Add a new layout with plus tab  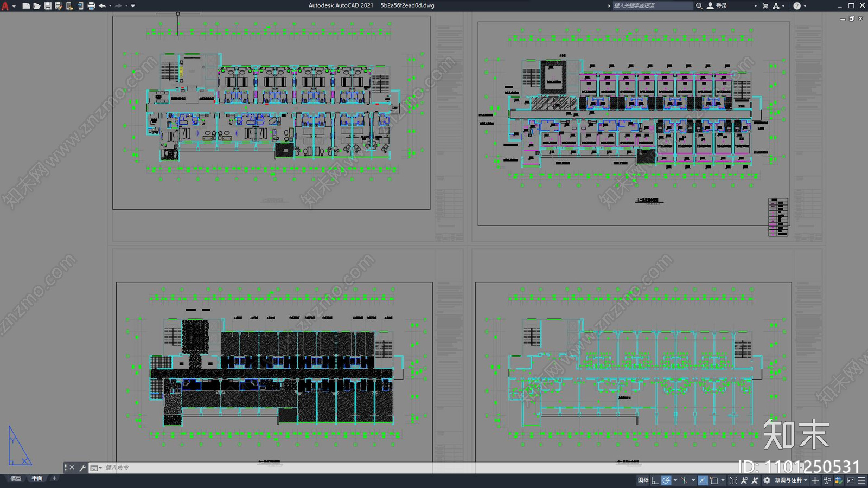(x=54, y=478)
